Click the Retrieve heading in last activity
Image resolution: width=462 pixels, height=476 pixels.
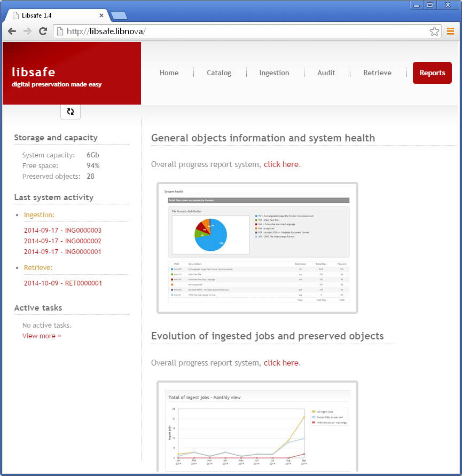point(38,268)
